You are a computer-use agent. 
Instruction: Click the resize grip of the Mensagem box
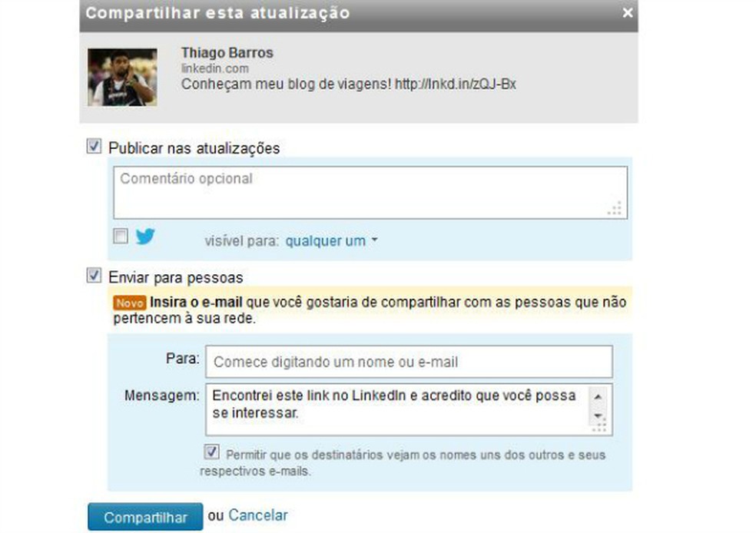(599, 425)
